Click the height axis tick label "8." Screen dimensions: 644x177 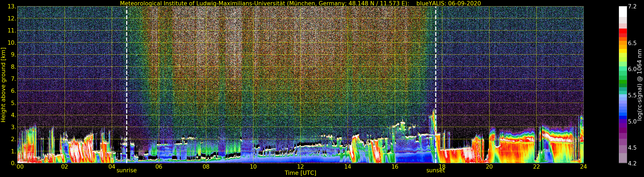pos(13,67)
